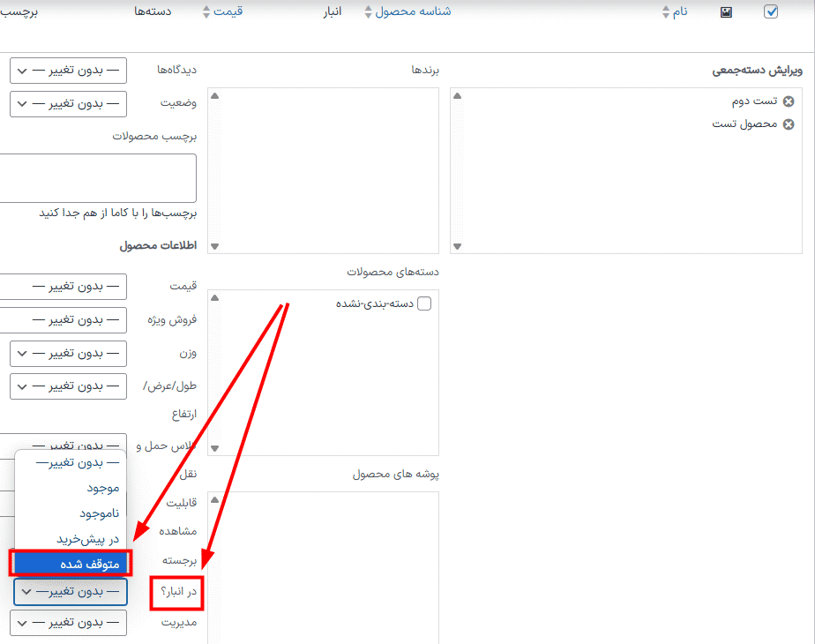Click the اطلاعات محصول heading
The width and height of the screenshot is (815, 644).
[x=158, y=245]
